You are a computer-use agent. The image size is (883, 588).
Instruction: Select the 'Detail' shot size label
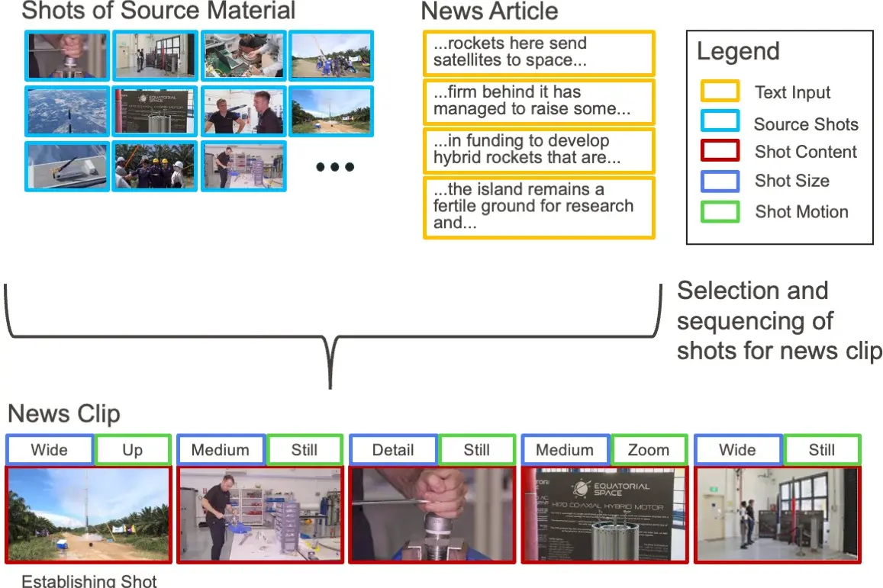393,450
